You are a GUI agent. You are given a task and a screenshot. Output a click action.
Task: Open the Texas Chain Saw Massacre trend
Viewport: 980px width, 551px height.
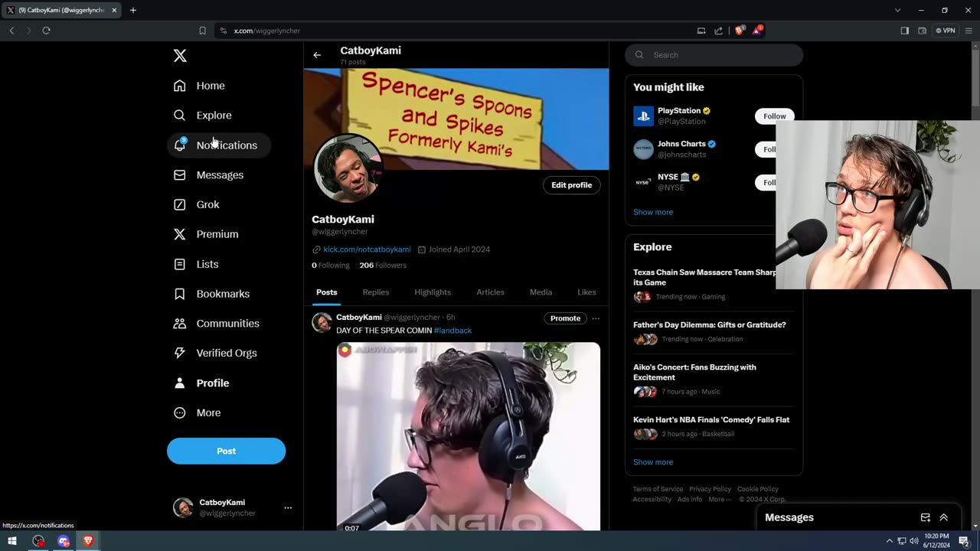click(704, 284)
